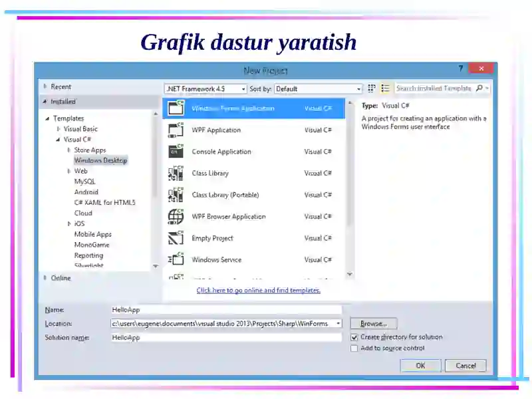Select the Windows Forms Application template icon
The image size is (532, 399).
click(176, 108)
